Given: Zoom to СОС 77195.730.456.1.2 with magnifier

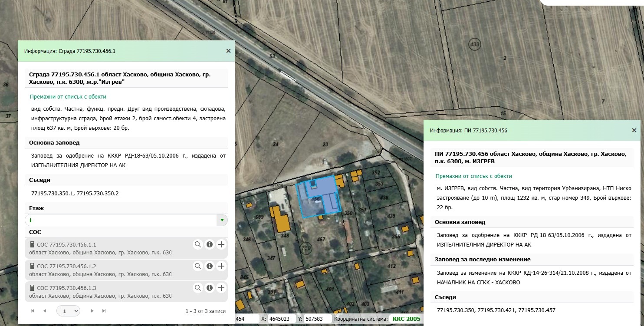Looking at the screenshot, I should tap(198, 266).
